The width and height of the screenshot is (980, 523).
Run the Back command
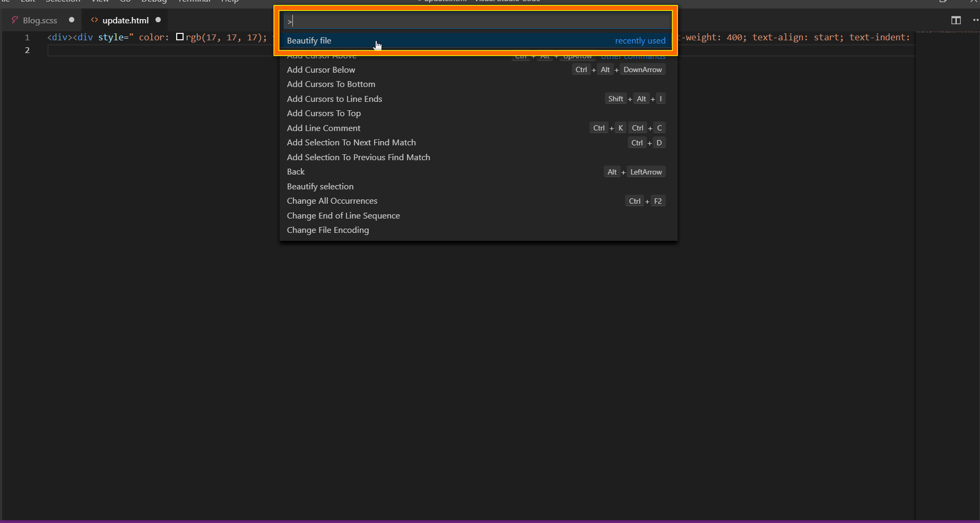click(478, 172)
